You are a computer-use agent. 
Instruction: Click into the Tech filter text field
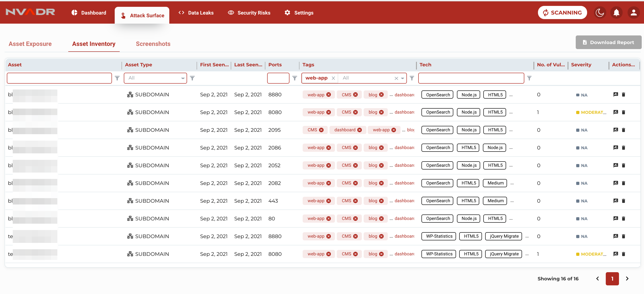pos(471,78)
